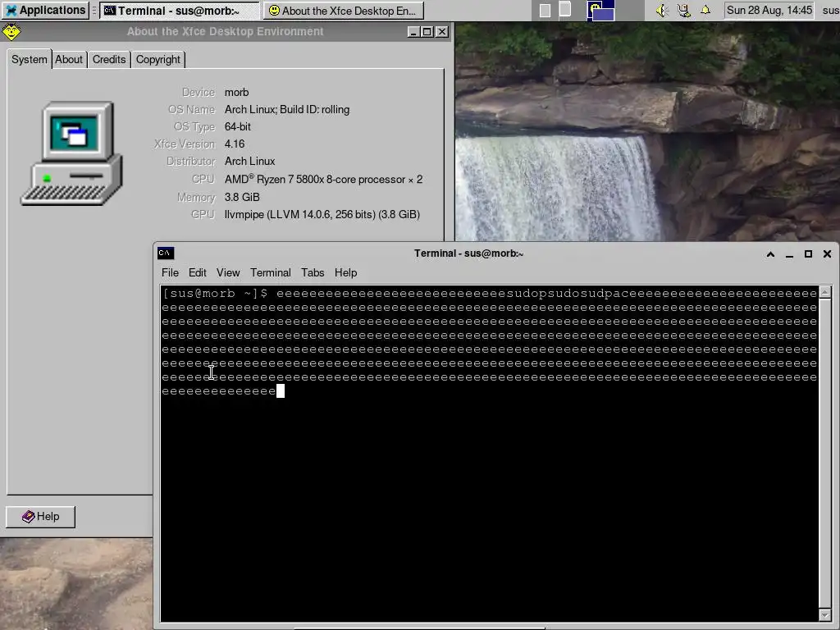Switch to the Terminal taskbar button
Screen dimensions: 840x630
179,10
